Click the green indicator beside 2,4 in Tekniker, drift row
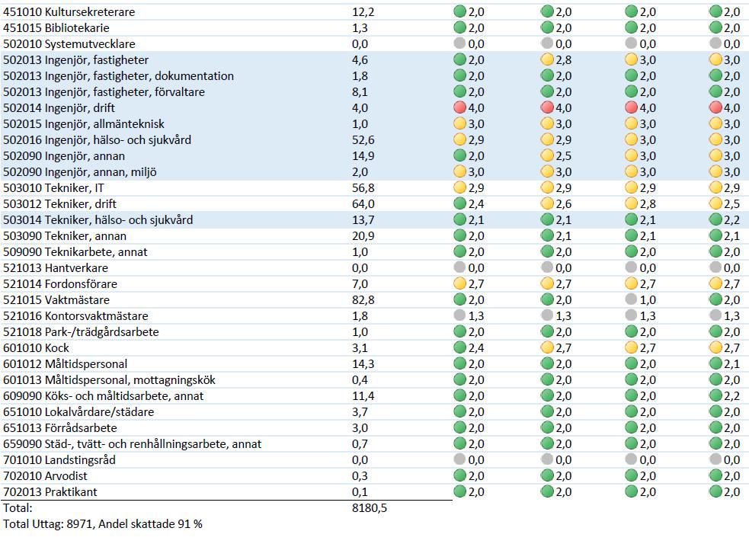749x560 pixels. pyautogui.click(x=459, y=203)
